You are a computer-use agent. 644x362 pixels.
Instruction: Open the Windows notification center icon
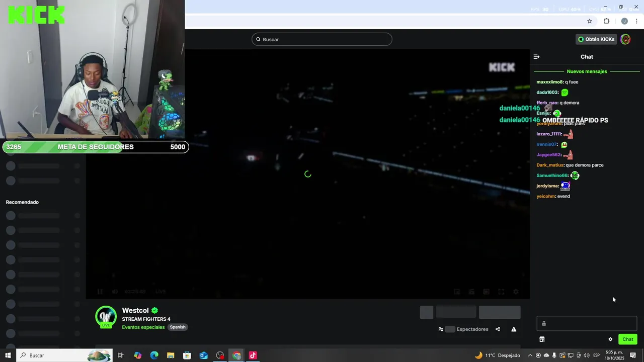[633, 355]
